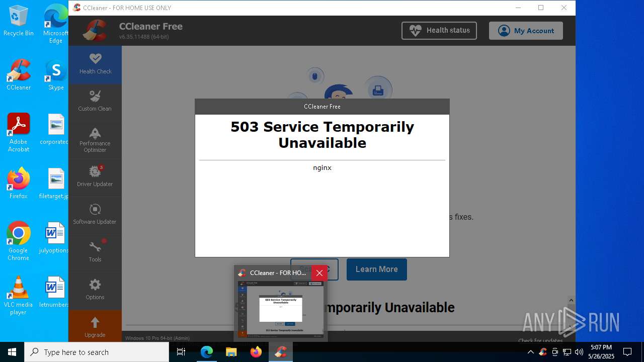This screenshot has width=644, height=362.
Task: Open File Explorer from the taskbar
Action: pyautogui.click(x=231, y=352)
